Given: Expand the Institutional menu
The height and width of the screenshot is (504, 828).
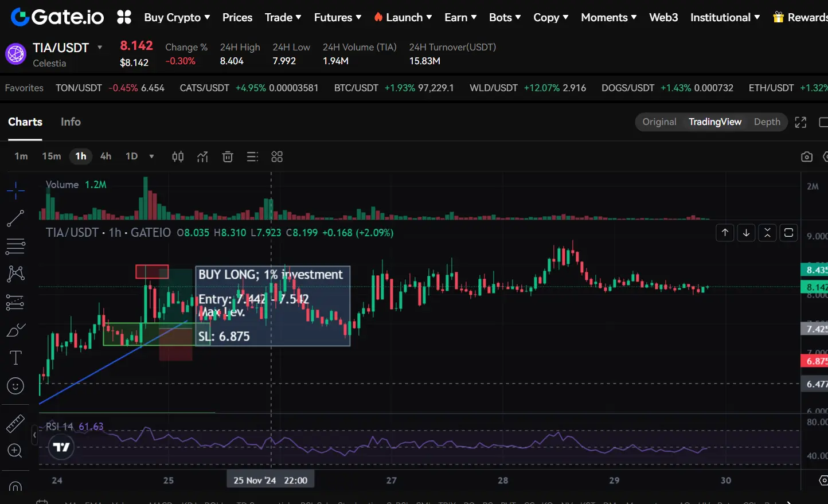Looking at the screenshot, I should click(725, 17).
